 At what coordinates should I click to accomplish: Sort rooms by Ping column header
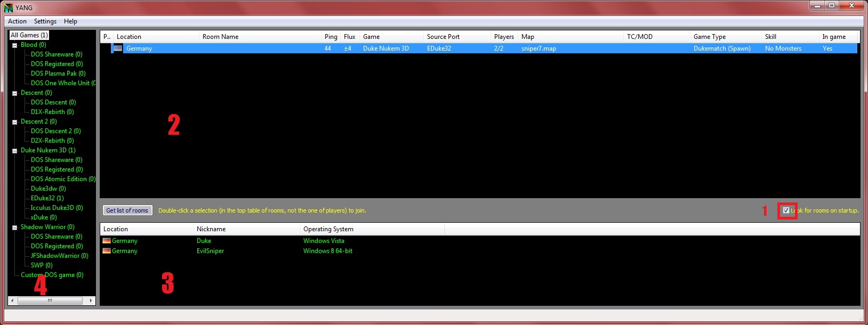click(x=331, y=37)
